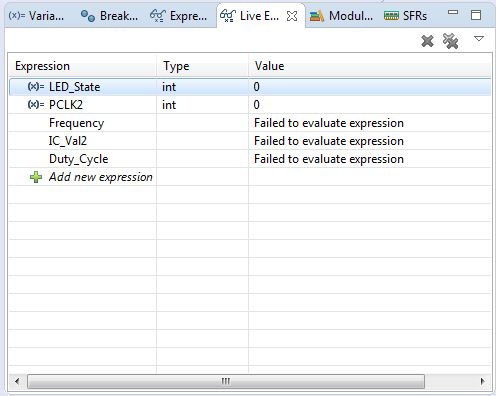Switch to the Breakpoints tab
The width and height of the screenshot is (496, 396).
point(109,16)
